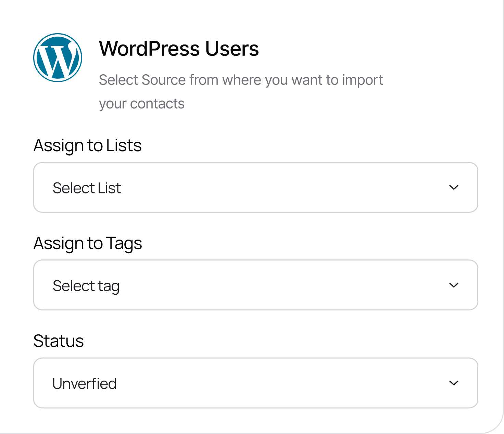Click the Assign to Lists label

(87, 145)
